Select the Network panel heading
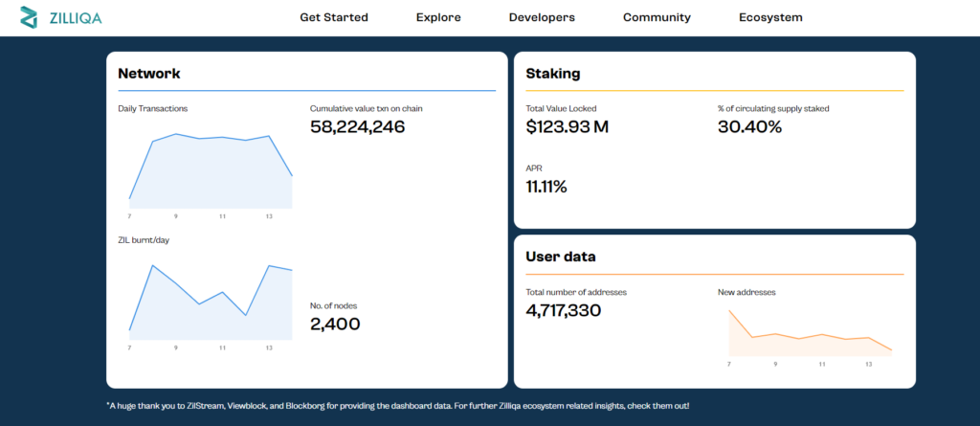Screen dimensions: 980x426 pyautogui.click(x=148, y=73)
